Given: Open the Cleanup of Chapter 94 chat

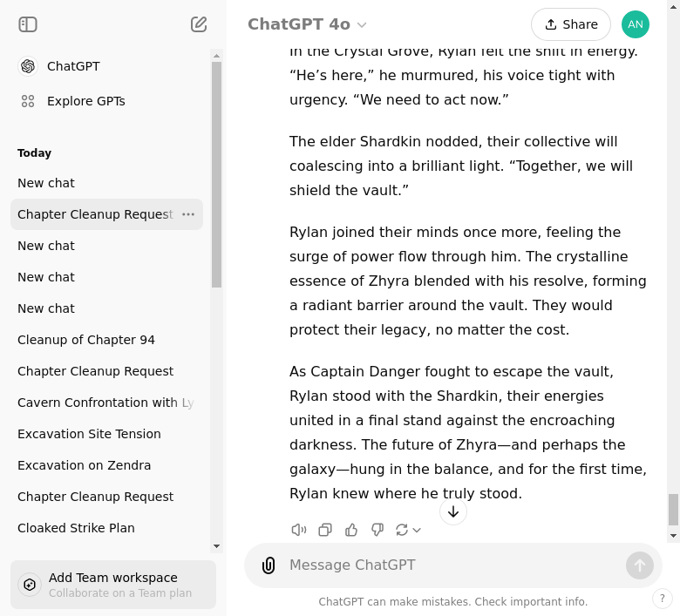Looking at the screenshot, I should [86, 340].
